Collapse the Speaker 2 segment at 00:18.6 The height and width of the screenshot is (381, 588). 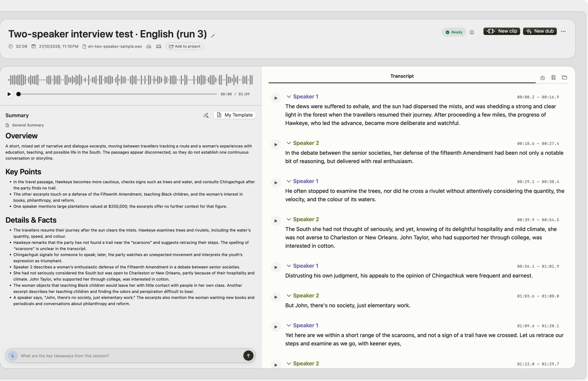(x=289, y=143)
